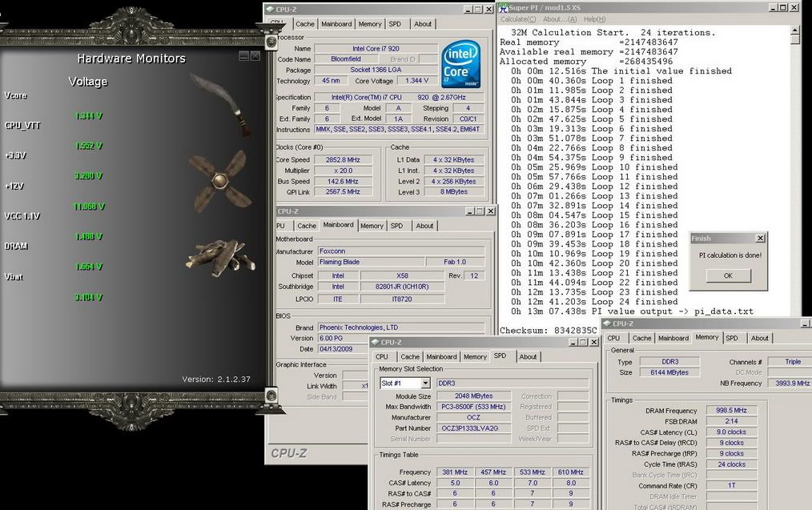
Task: Open the Slot #1 memory slot dropdown
Action: 425,384
